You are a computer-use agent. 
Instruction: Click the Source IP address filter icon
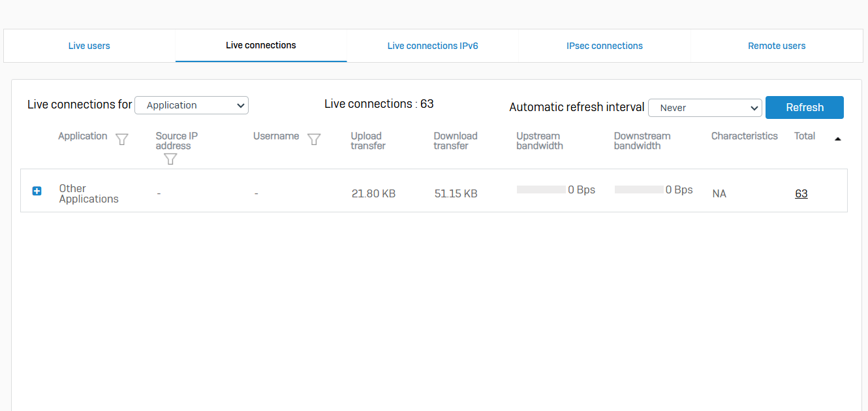(170, 158)
